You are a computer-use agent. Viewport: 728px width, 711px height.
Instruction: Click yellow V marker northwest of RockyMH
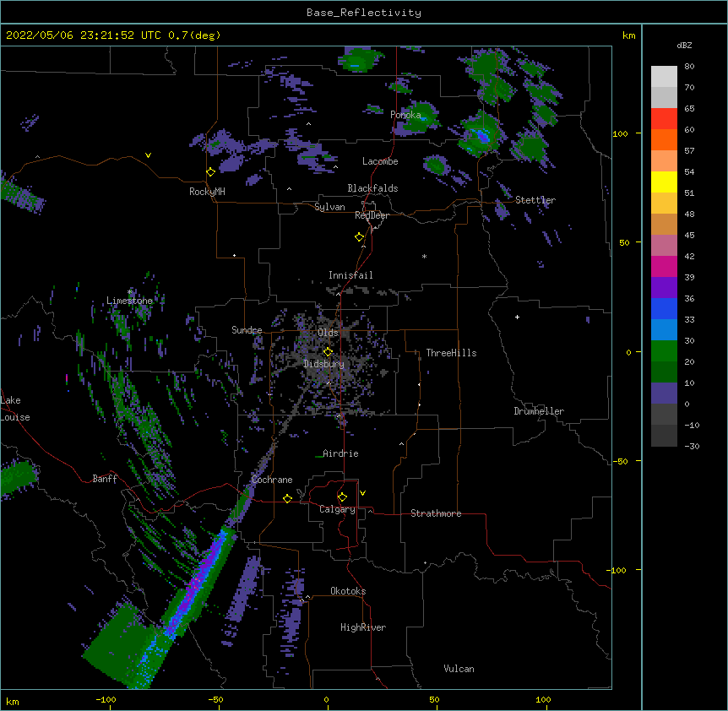coord(148,155)
